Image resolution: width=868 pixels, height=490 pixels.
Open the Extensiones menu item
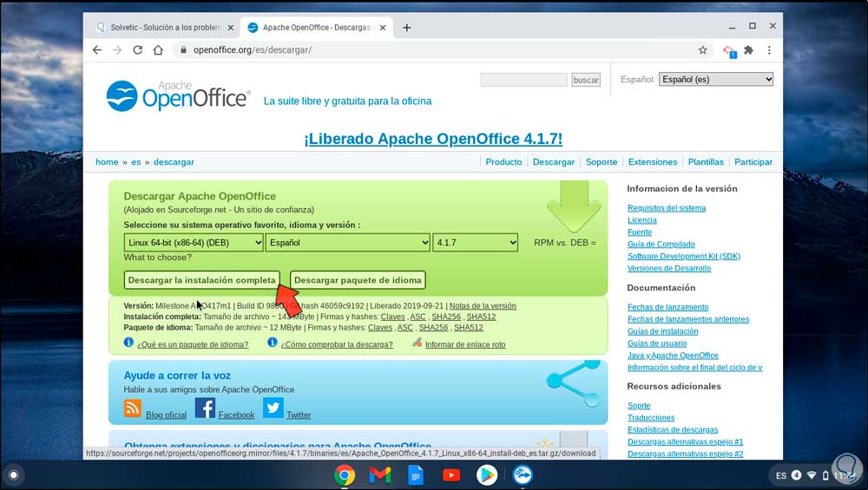pos(653,162)
